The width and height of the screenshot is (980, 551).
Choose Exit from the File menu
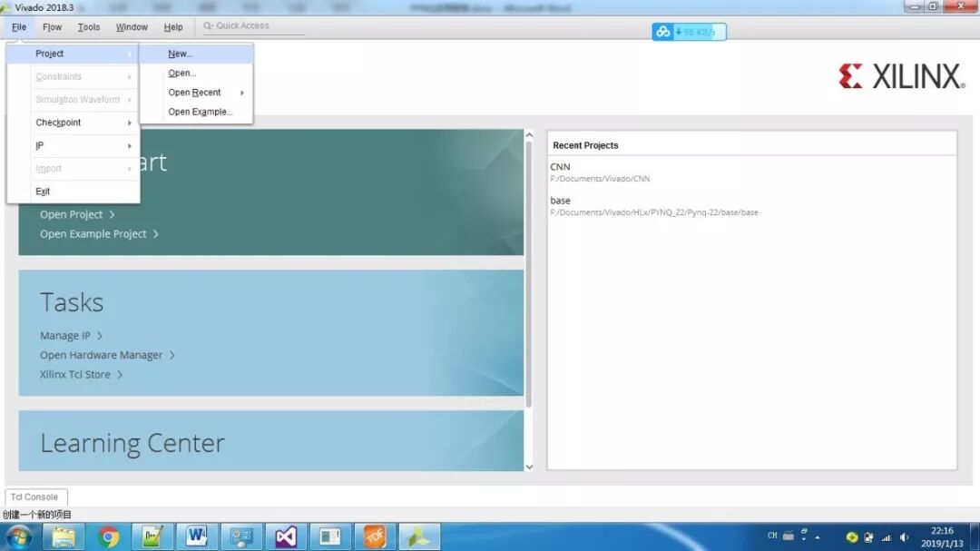[73, 192]
